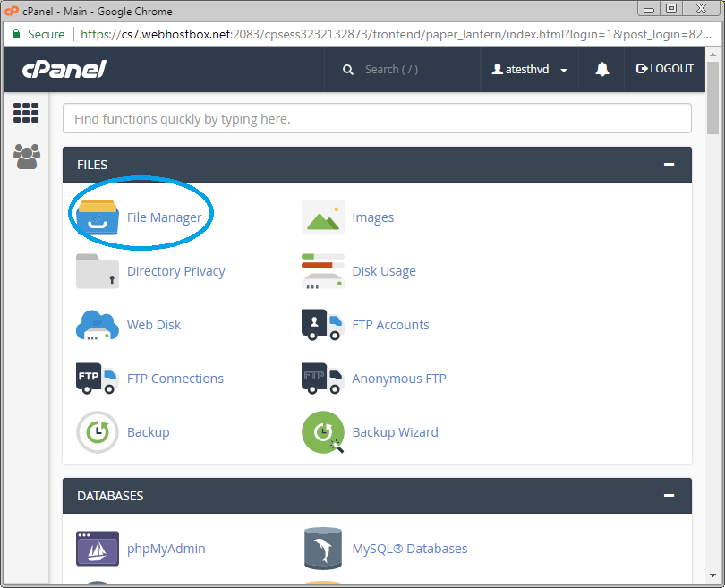
Task: Click the Secure padlock icon in address bar
Action: point(16,34)
